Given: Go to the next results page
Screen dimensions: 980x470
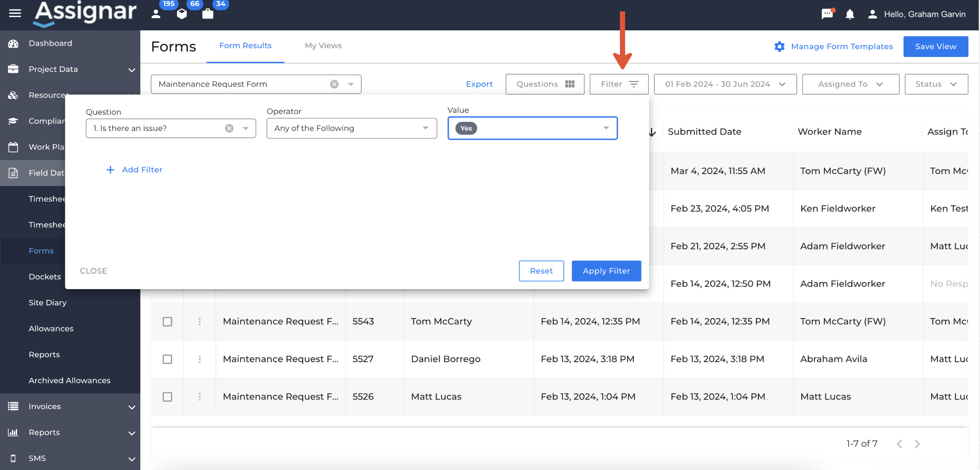Looking at the screenshot, I should [x=917, y=444].
